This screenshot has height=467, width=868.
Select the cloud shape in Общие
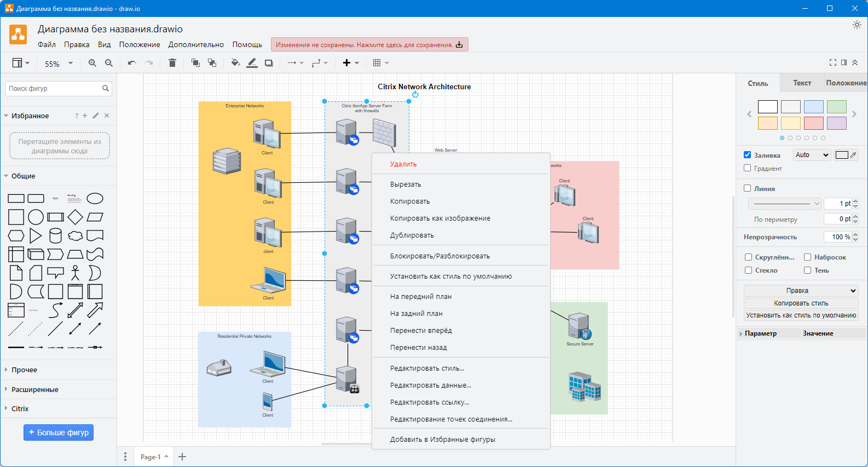tap(75, 235)
